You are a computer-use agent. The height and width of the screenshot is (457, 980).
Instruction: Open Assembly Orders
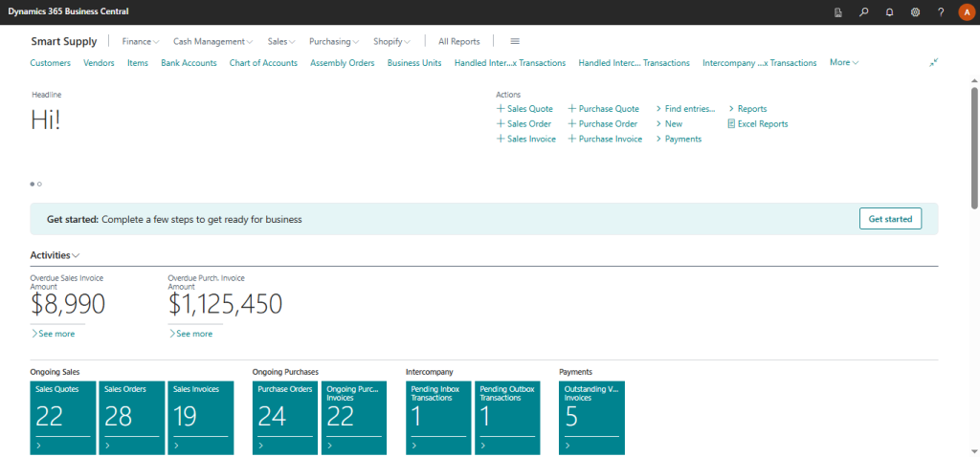click(343, 62)
